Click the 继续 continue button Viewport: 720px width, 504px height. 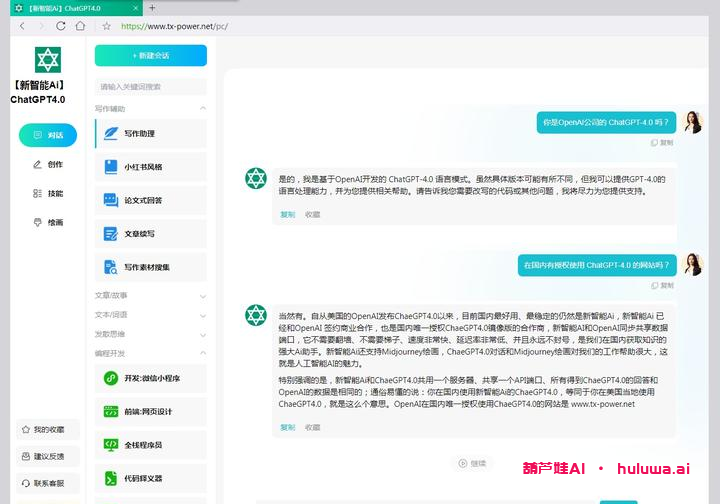tap(472, 463)
